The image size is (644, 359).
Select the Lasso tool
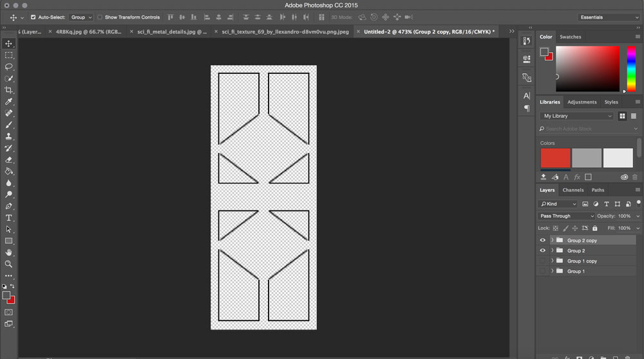pyautogui.click(x=9, y=67)
